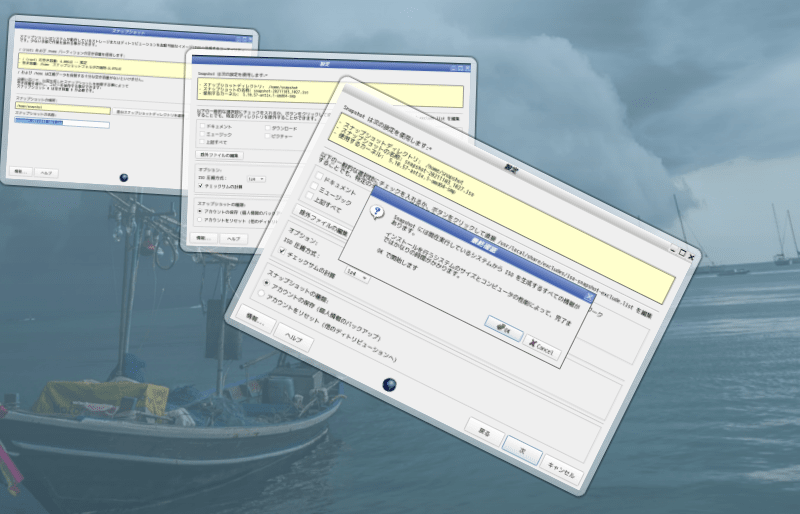Image resolution: width=800 pixels, height=514 pixels.
Task: Click 情報... in the upright 設定 window
Action: pyautogui.click(x=204, y=238)
